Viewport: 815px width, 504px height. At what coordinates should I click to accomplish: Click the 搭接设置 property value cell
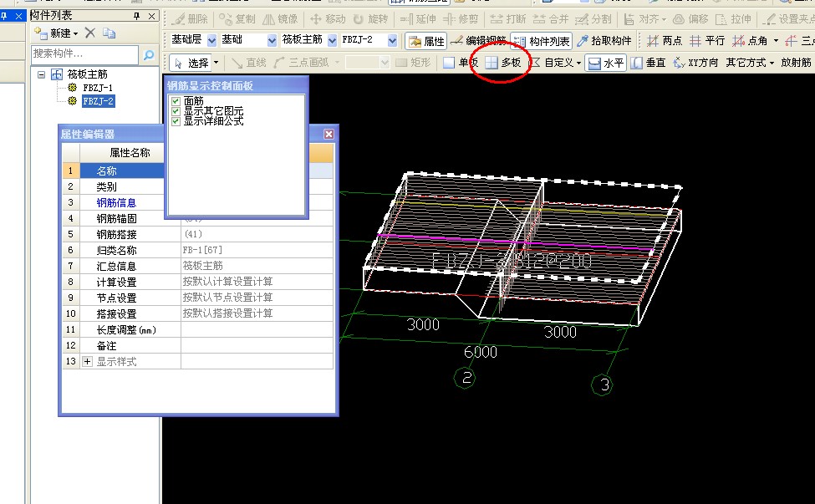[257, 313]
